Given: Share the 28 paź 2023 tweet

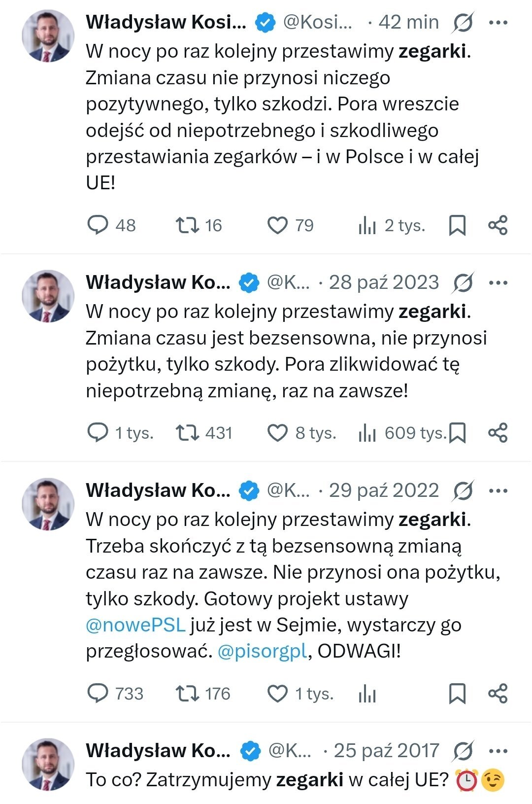Looking at the screenshot, I should pos(498,433).
